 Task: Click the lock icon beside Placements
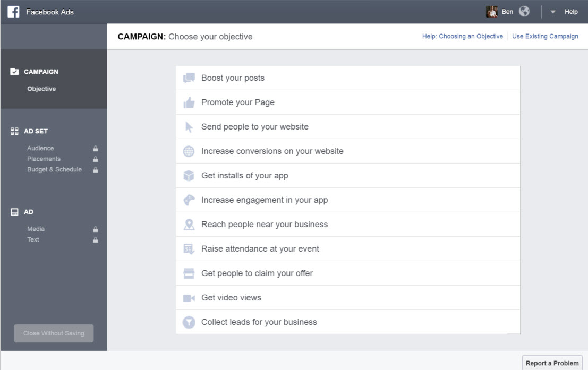pos(96,159)
